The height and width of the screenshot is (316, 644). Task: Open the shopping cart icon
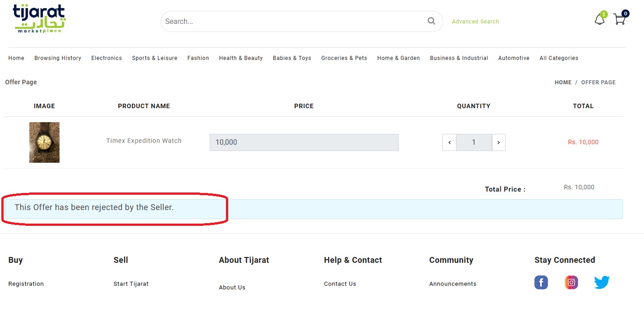(620, 19)
